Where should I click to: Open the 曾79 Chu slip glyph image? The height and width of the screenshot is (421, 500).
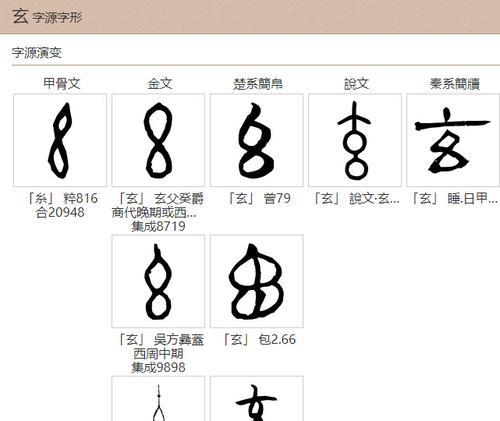pyautogui.click(x=257, y=140)
